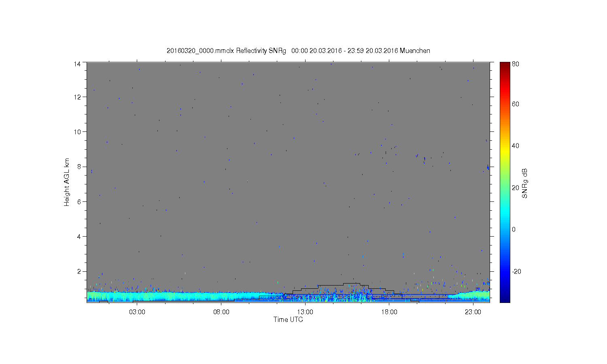Click the height axis label 2
The width and height of the screenshot is (607, 364).
click(79, 271)
